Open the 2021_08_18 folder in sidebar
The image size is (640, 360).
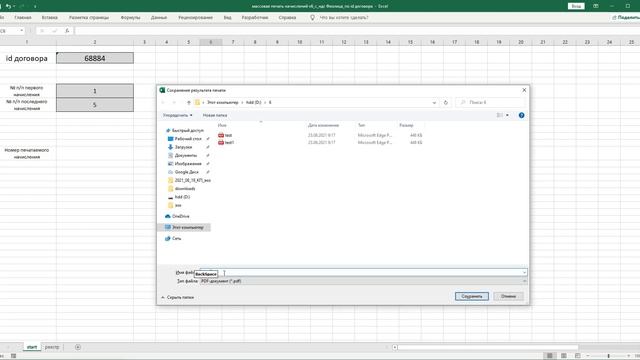point(189,180)
